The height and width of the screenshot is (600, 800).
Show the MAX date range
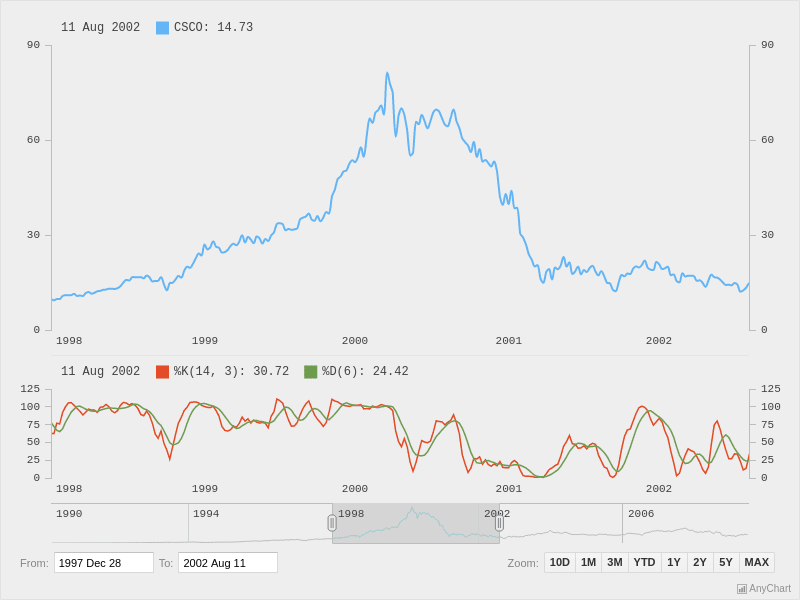[757, 562]
